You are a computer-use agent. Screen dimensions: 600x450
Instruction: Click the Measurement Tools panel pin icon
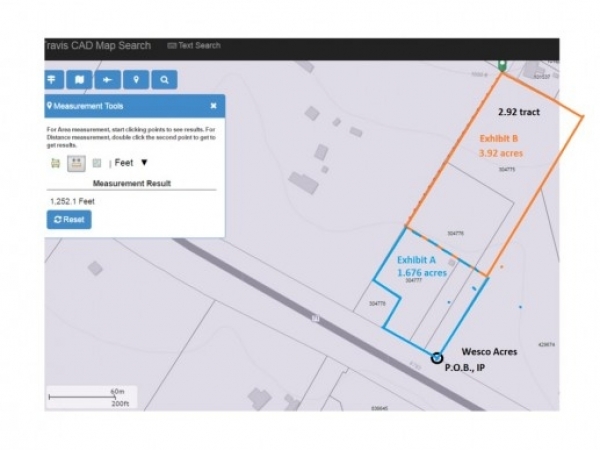click(49, 105)
